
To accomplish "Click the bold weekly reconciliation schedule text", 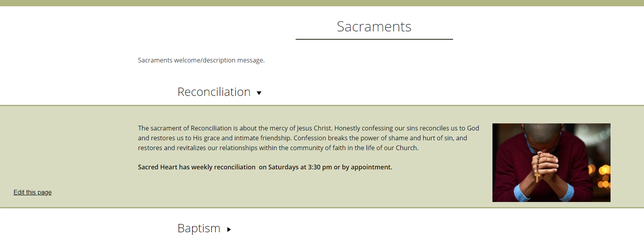I will point(265,167).
